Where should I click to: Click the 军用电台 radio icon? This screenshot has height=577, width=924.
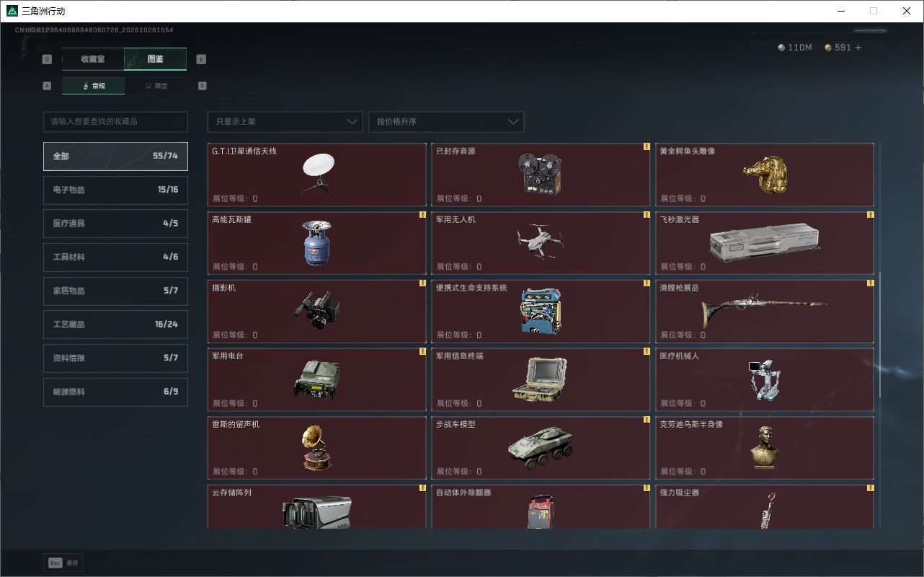coord(317,379)
